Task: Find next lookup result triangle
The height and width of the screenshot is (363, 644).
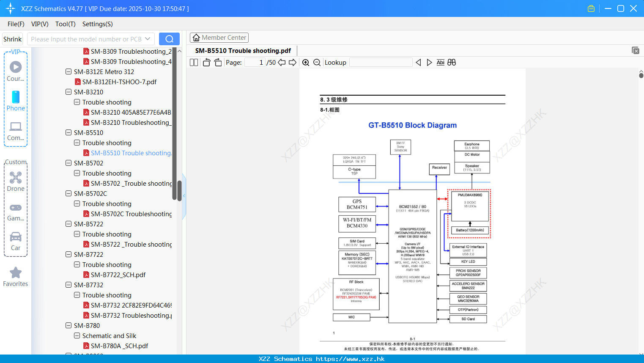Action: 429,63
